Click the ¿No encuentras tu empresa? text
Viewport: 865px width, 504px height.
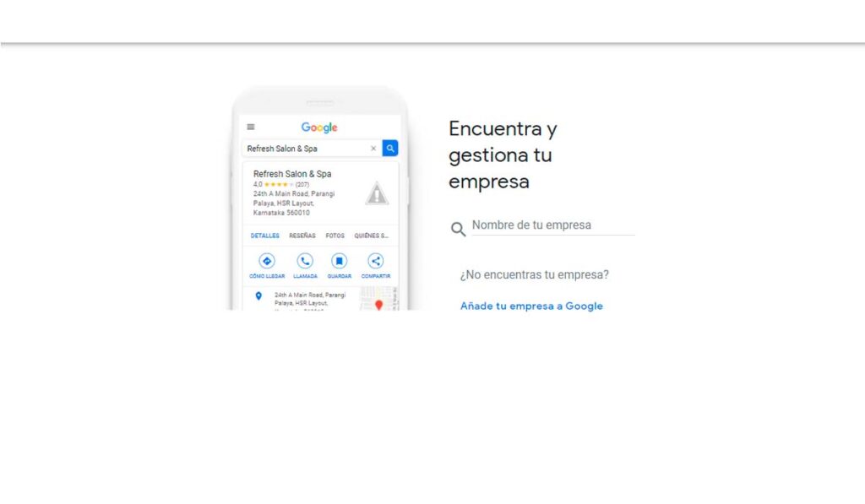pyautogui.click(x=535, y=275)
